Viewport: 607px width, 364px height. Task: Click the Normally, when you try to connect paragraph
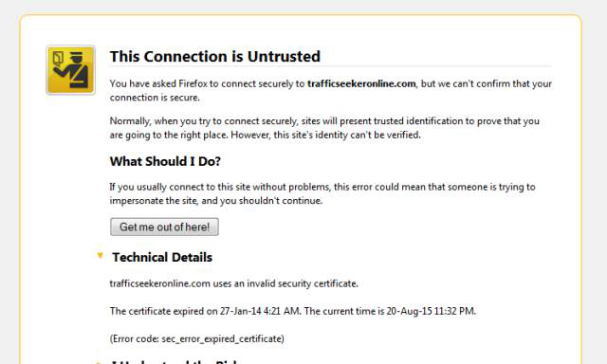[324, 128]
